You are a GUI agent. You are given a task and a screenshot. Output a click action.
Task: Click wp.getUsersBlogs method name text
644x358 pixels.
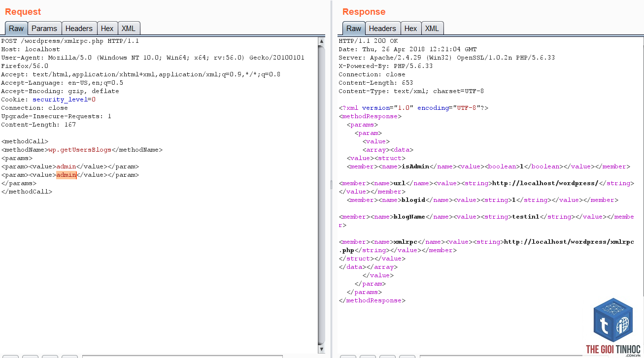click(x=80, y=150)
